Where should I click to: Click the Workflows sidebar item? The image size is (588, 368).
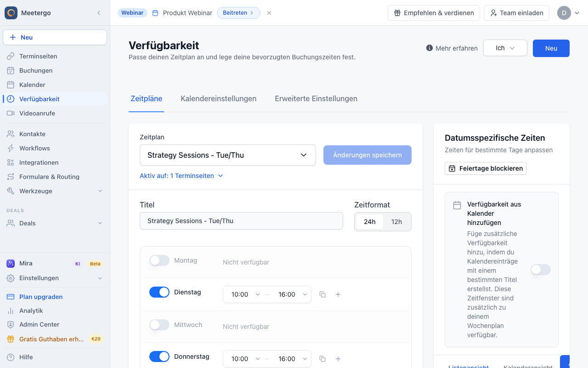(55, 148)
